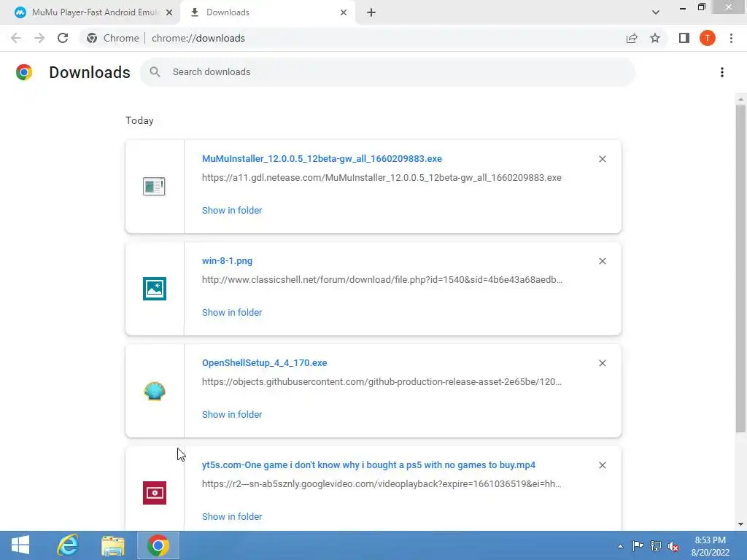Screen dimensions: 747x560
Task: Open Chrome main menu dots
Action: pos(731,38)
